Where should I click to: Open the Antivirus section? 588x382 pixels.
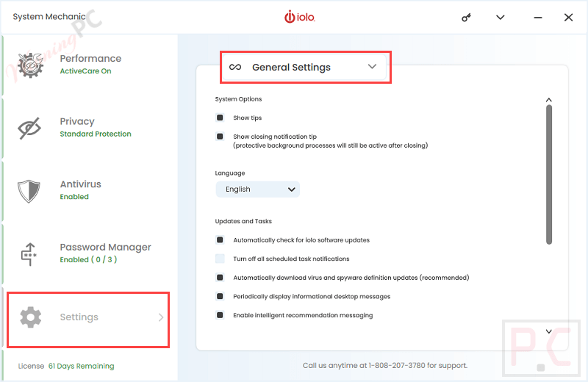90,191
